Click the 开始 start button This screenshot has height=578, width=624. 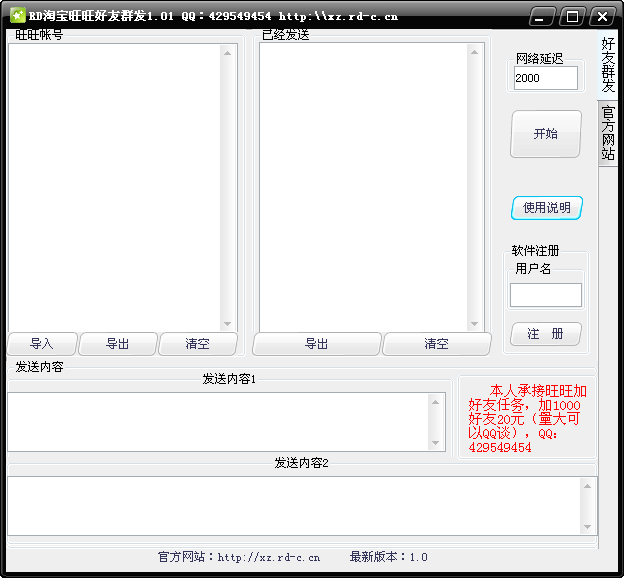coord(546,134)
